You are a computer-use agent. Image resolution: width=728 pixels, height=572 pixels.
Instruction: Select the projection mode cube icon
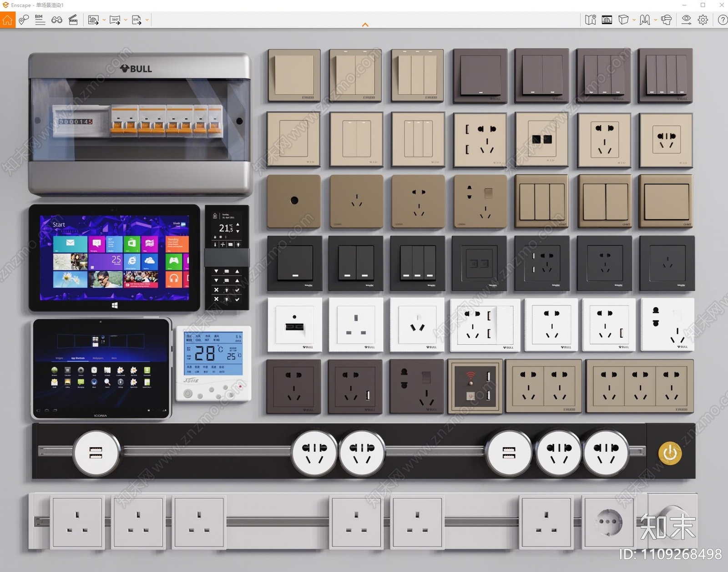(624, 20)
